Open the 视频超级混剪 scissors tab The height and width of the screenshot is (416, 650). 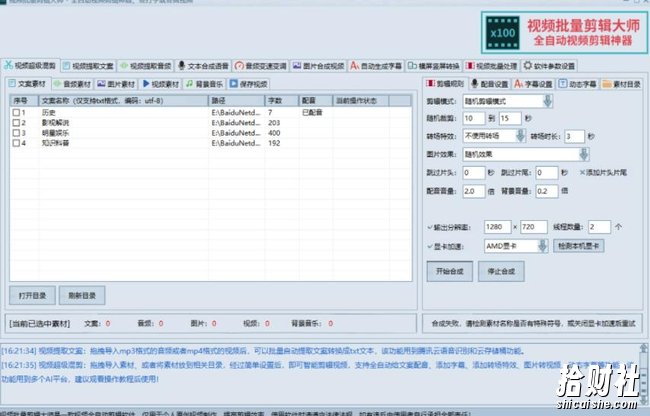click(30, 65)
